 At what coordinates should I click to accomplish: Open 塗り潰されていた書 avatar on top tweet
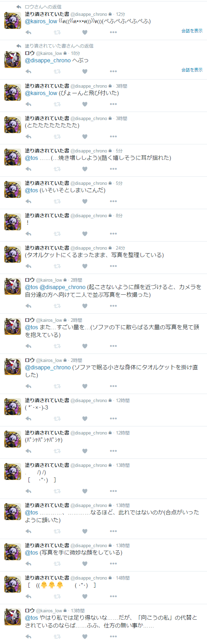[13, 20]
